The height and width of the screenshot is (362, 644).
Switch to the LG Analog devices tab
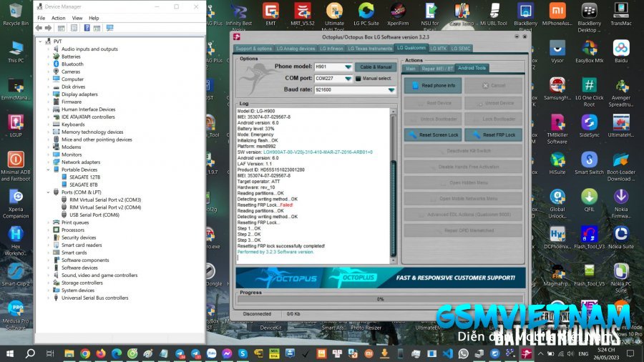pyautogui.click(x=296, y=49)
